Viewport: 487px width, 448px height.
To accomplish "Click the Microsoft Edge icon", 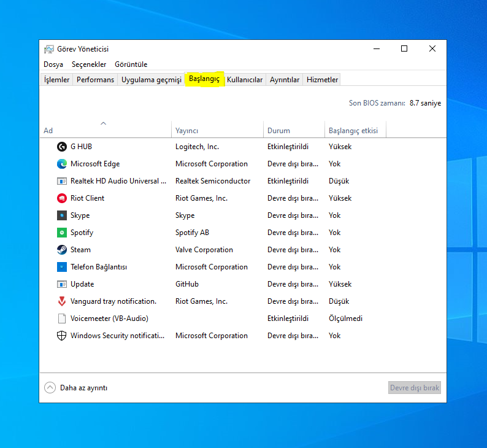I will tap(62, 164).
